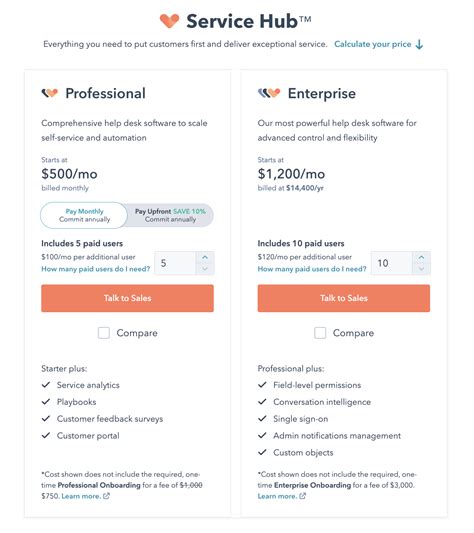Viewport: 474px width, 533px height.
Task: Click the Enterprise paid users number field
Action: coord(392,263)
